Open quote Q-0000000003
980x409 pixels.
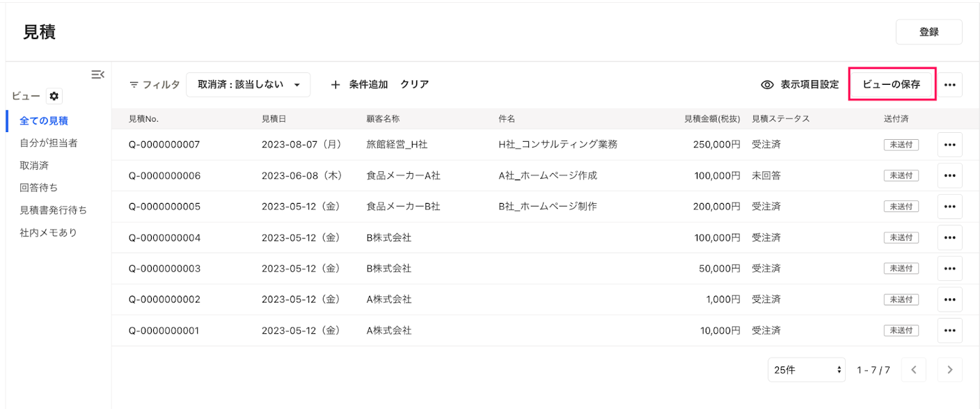pos(164,268)
